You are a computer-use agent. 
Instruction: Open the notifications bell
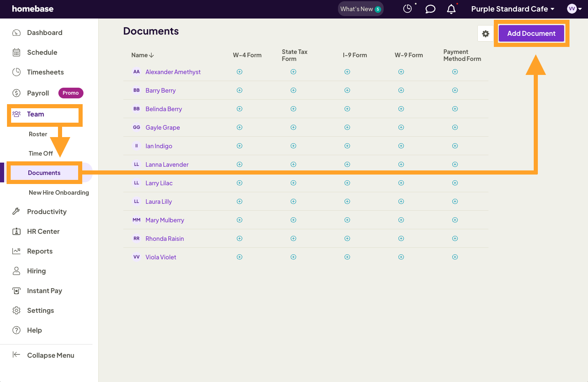[x=451, y=9]
